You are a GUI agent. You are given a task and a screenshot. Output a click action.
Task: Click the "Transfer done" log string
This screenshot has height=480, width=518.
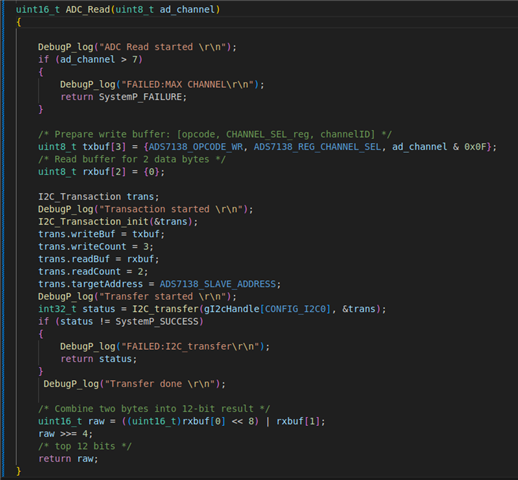(x=160, y=384)
